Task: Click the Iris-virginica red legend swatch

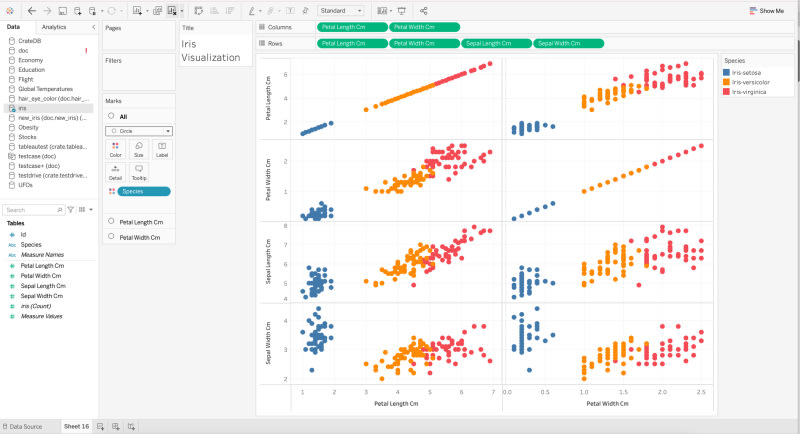Action: coord(726,92)
